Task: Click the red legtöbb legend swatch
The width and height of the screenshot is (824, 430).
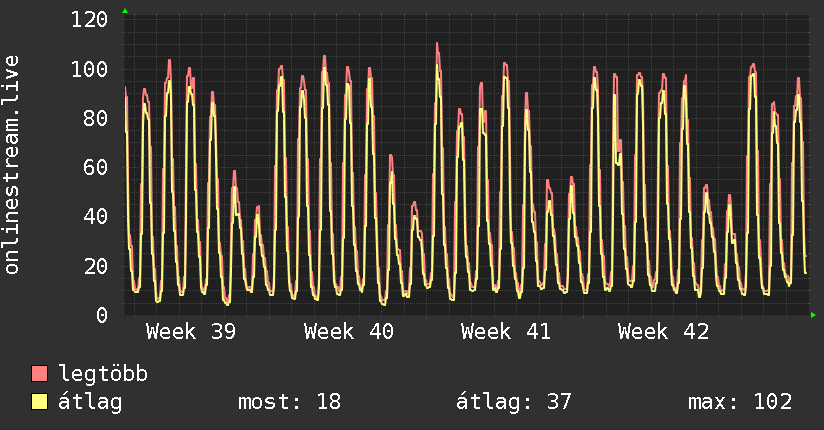Action: (39, 373)
